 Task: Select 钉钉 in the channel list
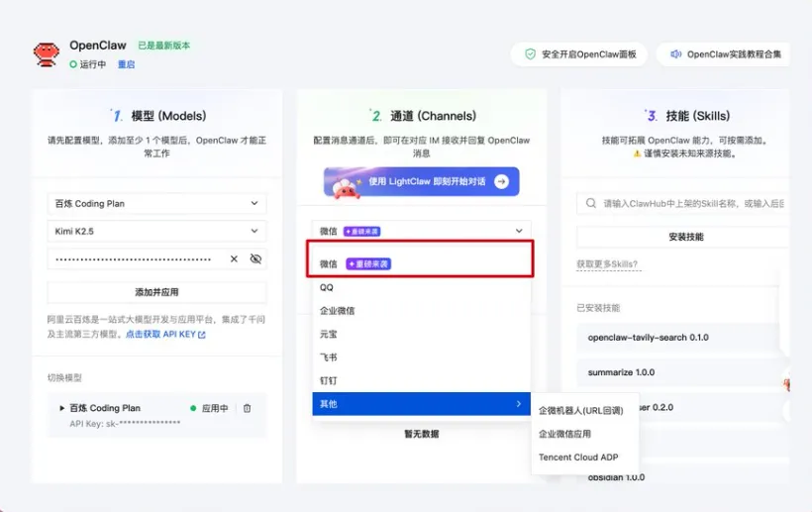(422, 380)
